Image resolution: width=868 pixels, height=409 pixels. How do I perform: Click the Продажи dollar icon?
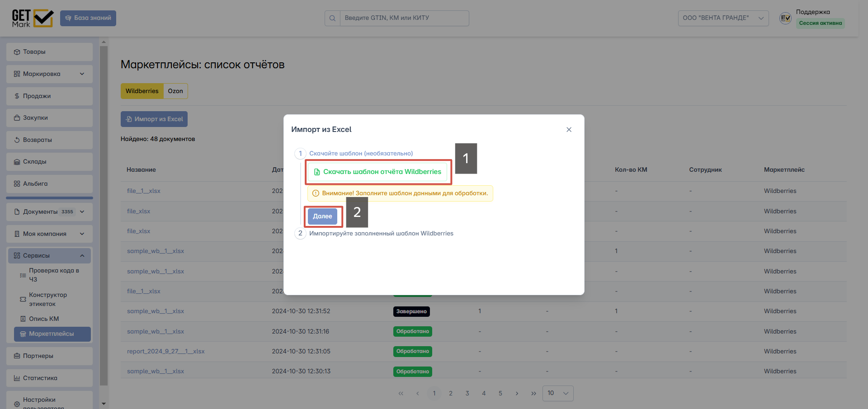click(17, 96)
